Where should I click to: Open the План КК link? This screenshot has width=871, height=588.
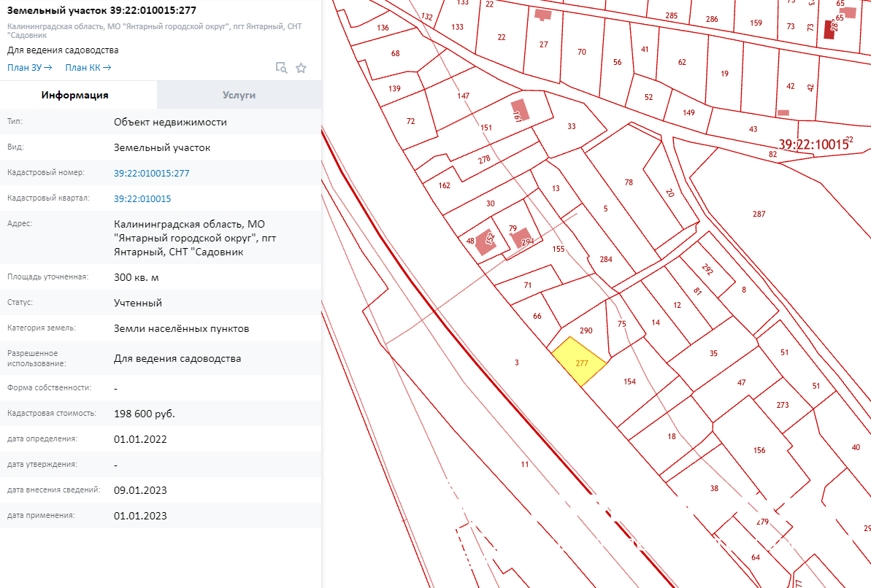(88, 68)
